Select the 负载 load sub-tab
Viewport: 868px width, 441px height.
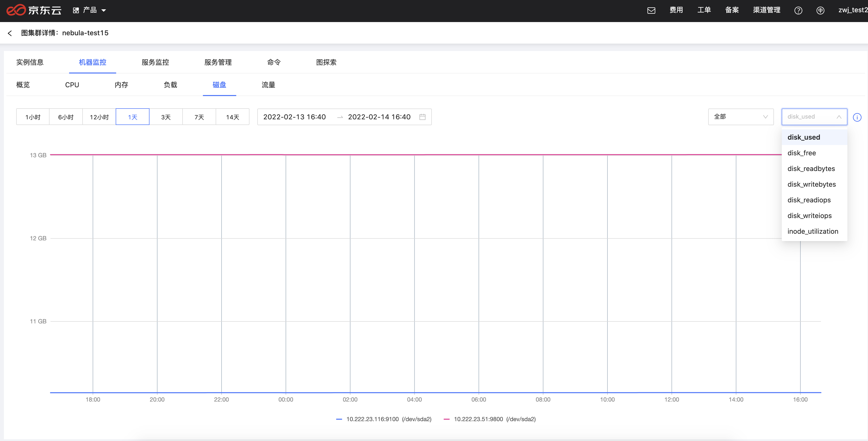[x=171, y=85]
